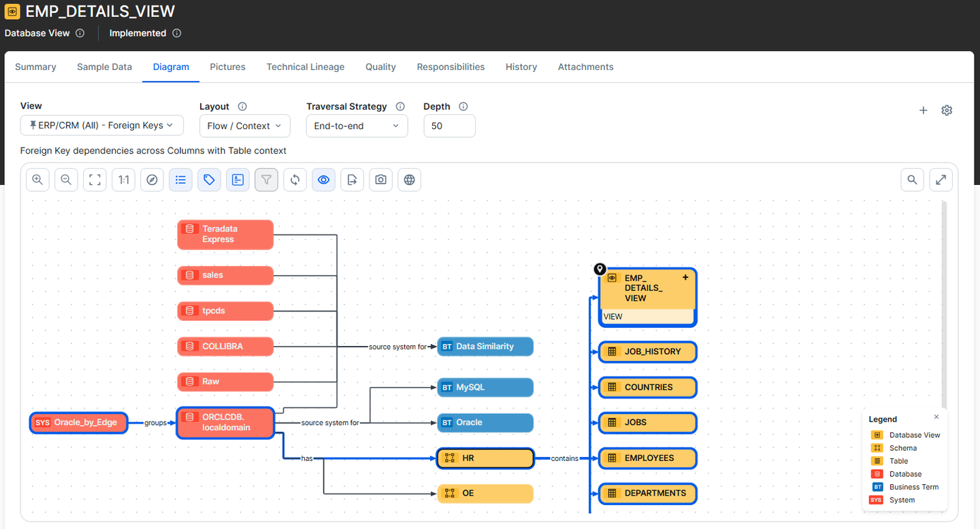Open the Flow / Context layout dropdown
980x529 pixels.
click(x=245, y=126)
